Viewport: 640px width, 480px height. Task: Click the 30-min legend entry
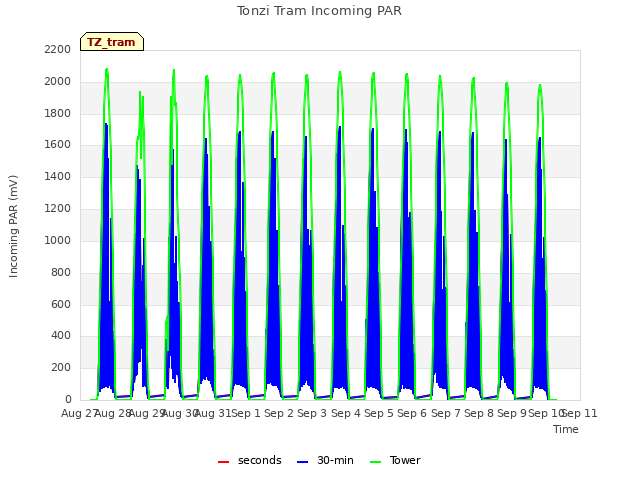pyautogui.click(x=325, y=460)
